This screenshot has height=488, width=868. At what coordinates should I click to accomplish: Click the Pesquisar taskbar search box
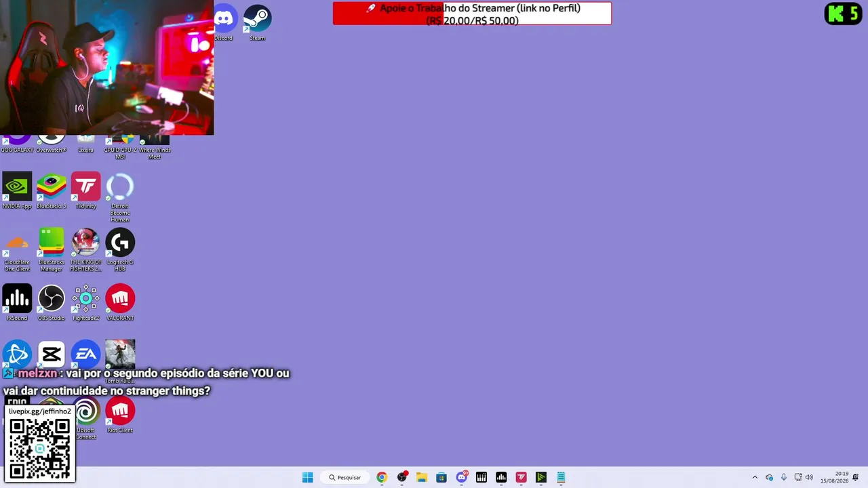point(345,477)
